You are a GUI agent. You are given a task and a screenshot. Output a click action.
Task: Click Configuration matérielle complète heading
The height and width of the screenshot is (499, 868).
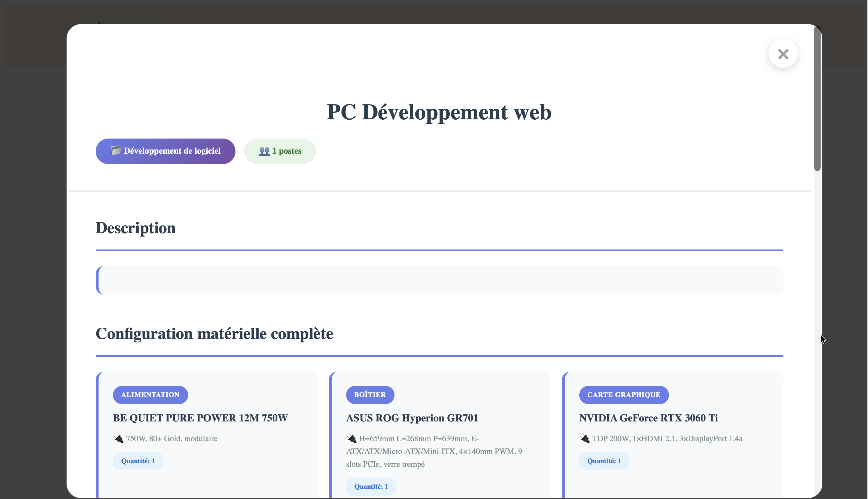point(214,333)
